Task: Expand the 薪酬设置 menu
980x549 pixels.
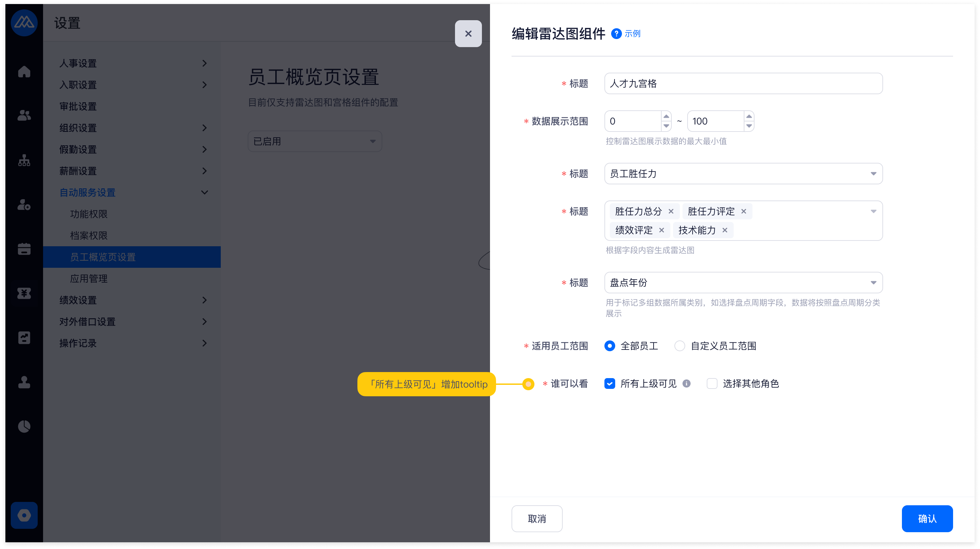Action: (132, 171)
